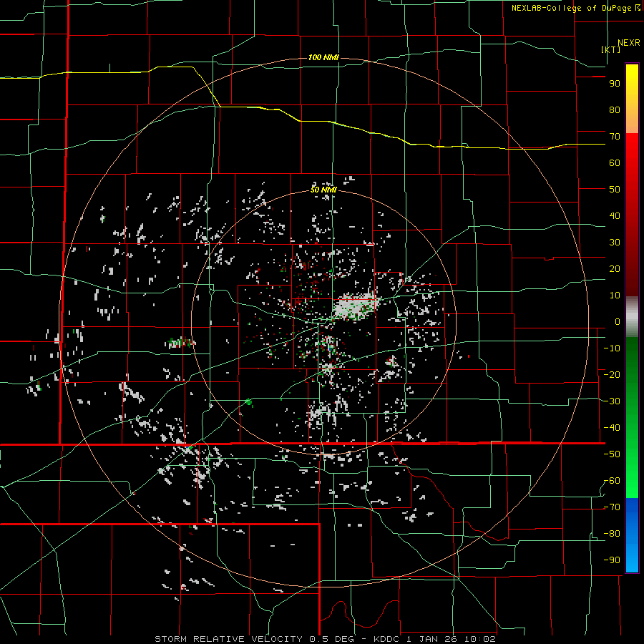Click the -30 value on the velocity scale
Screen dimensions: 644x644
pyautogui.click(x=612, y=401)
